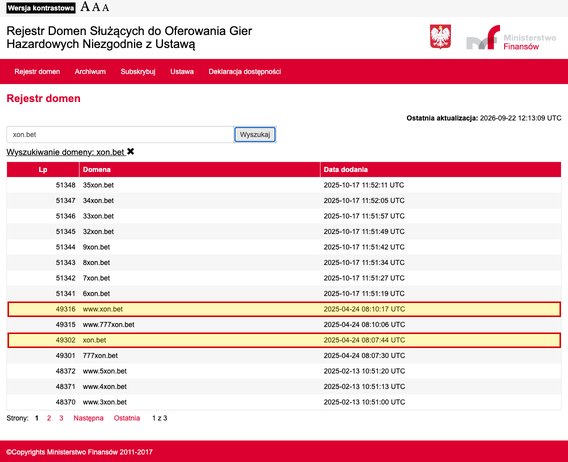568x462 pixels.
Task: Select the smallest A font size
Action: pyautogui.click(x=105, y=8)
